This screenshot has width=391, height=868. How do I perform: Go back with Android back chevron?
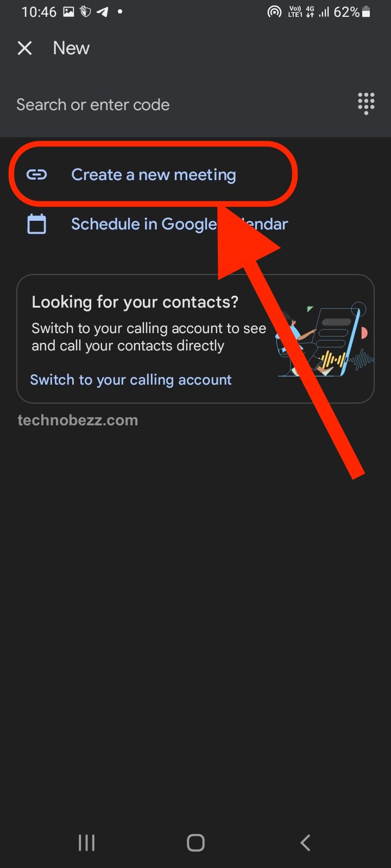(x=305, y=843)
